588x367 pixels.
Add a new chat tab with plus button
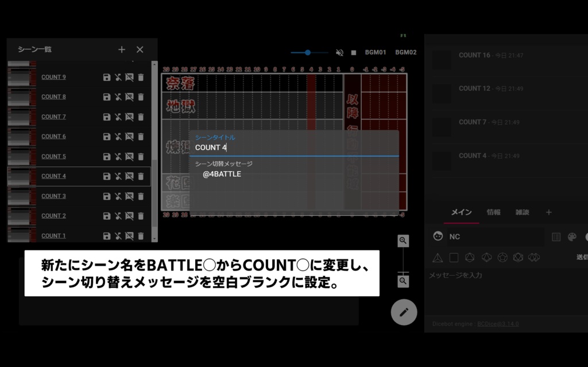[x=548, y=212]
